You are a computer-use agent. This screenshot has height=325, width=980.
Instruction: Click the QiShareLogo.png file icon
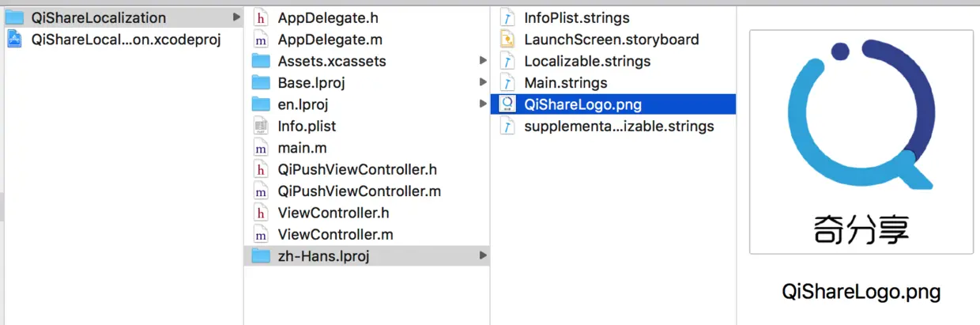tap(507, 104)
